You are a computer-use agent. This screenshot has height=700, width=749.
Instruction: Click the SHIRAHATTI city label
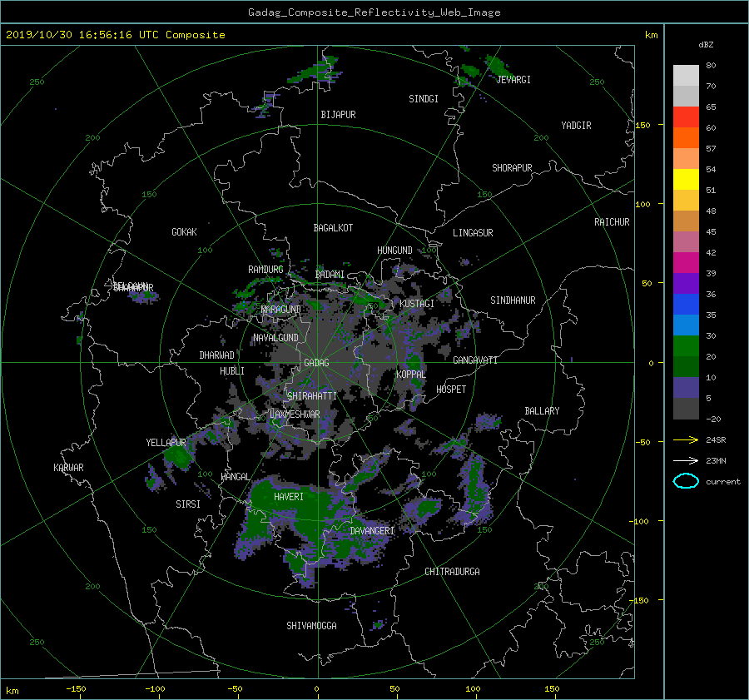coord(312,395)
